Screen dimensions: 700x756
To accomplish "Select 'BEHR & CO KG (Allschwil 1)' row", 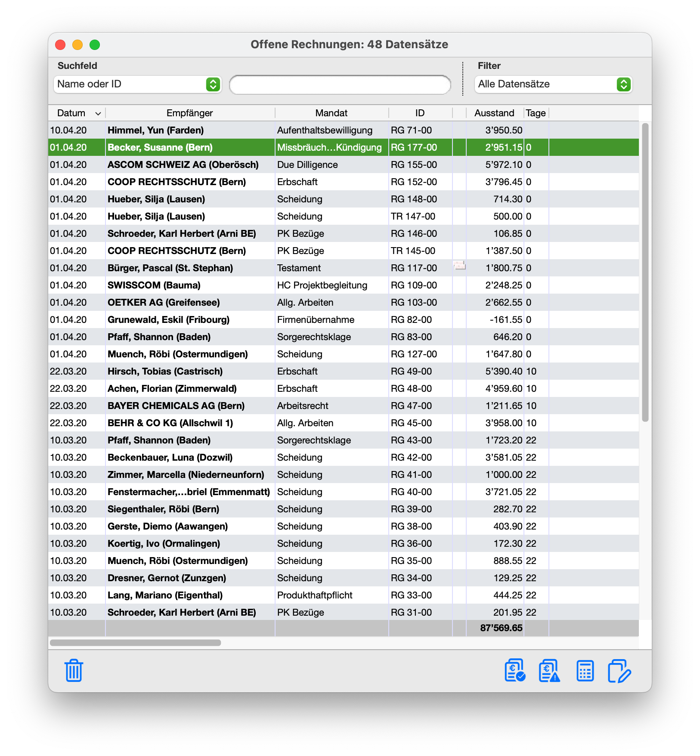I will pyautogui.click(x=344, y=423).
